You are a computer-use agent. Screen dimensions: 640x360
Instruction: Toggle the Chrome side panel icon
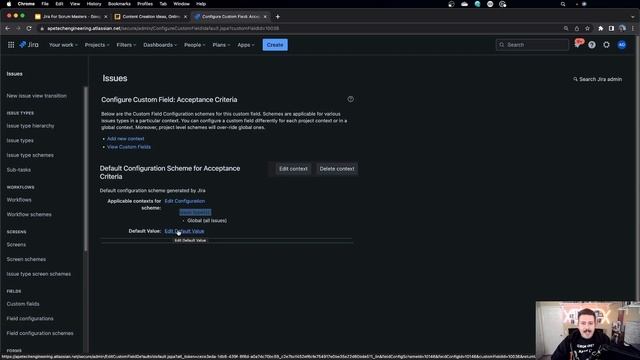(611, 29)
